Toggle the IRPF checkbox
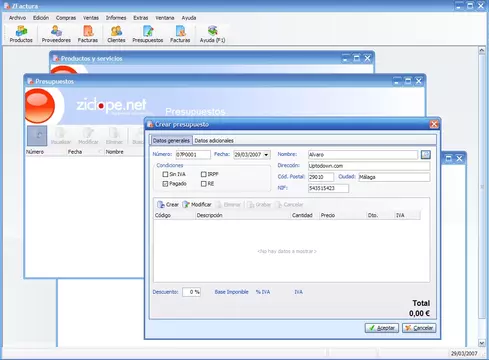 [204, 174]
